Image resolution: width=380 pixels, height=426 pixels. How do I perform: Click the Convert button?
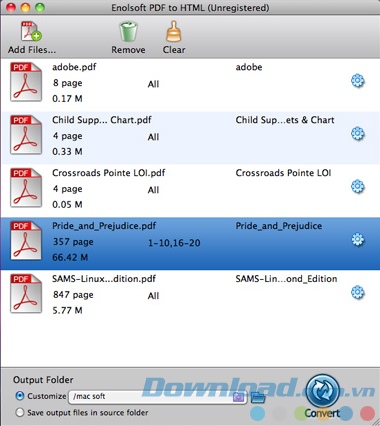click(322, 396)
